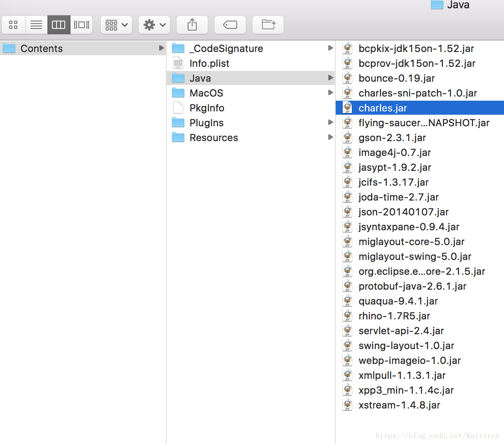Click the charles.jar archive icon
Viewport: 504px width, 444px height.
point(348,108)
